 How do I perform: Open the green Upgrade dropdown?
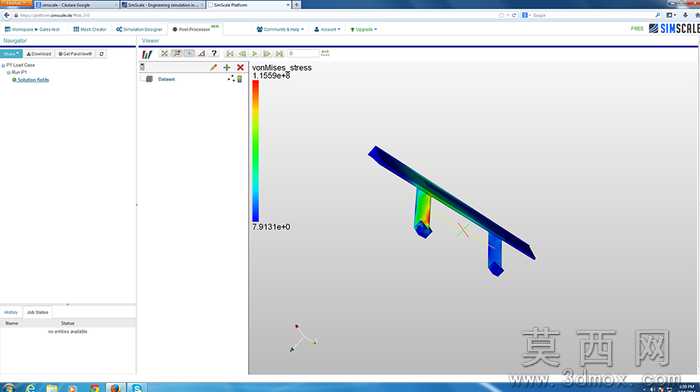364,29
